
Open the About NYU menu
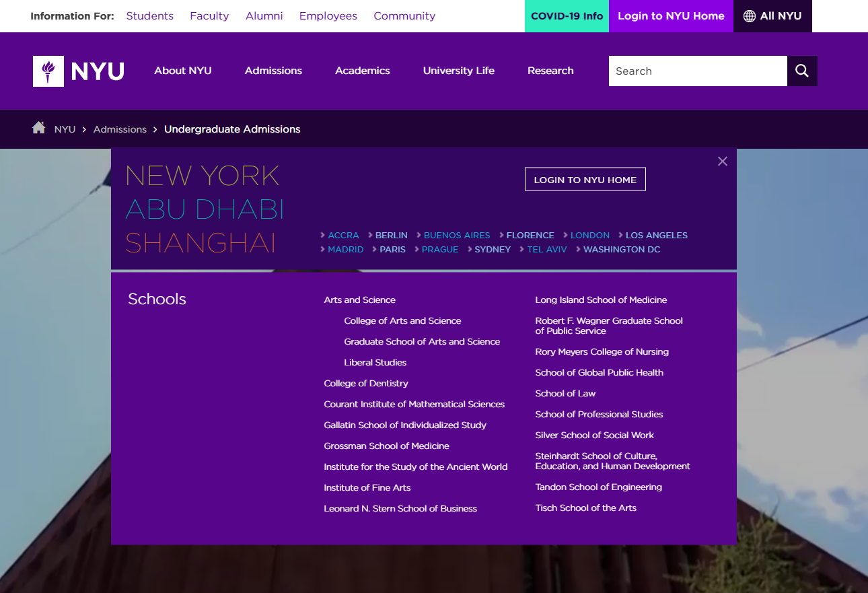[183, 71]
